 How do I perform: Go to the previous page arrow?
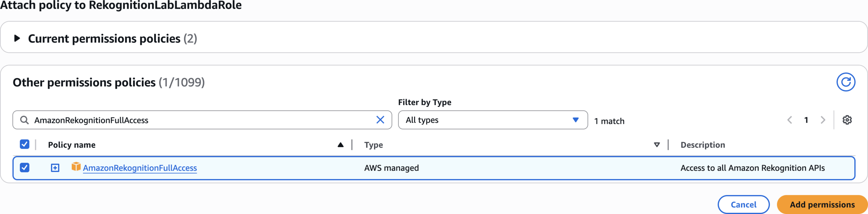(x=790, y=120)
